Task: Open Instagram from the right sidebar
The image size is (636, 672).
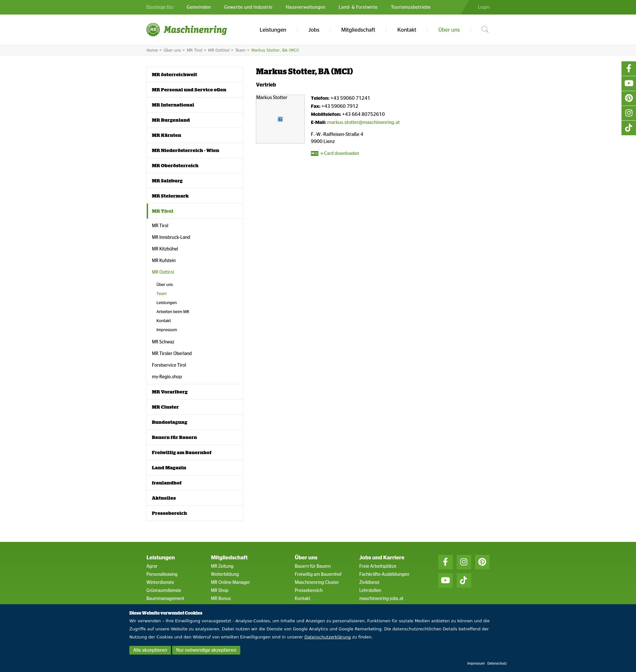Action: tap(629, 113)
